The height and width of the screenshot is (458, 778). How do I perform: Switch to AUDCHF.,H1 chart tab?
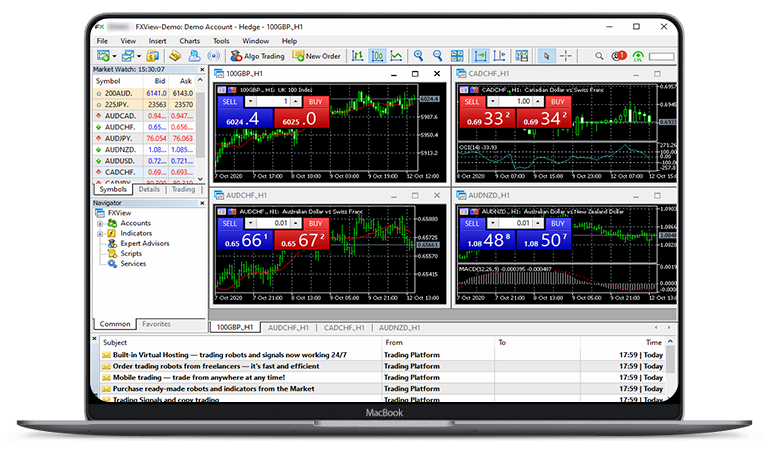pyautogui.click(x=288, y=328)
